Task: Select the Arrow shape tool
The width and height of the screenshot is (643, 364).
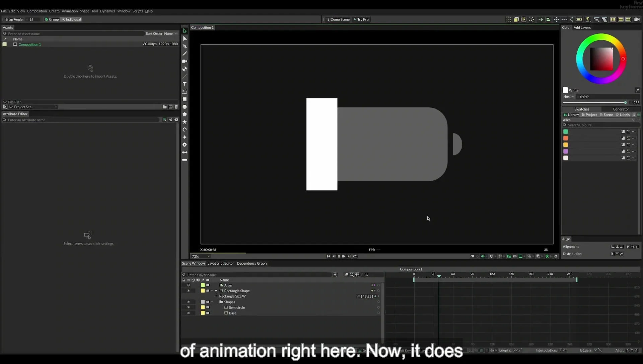Action: tap(185, 153)
